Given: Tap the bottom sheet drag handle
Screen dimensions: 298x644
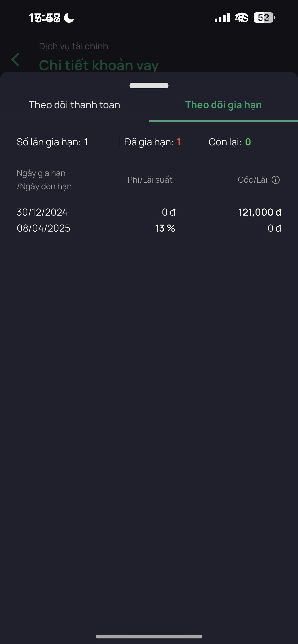Looking at the screenshot, I should click(x=149, y=86).
